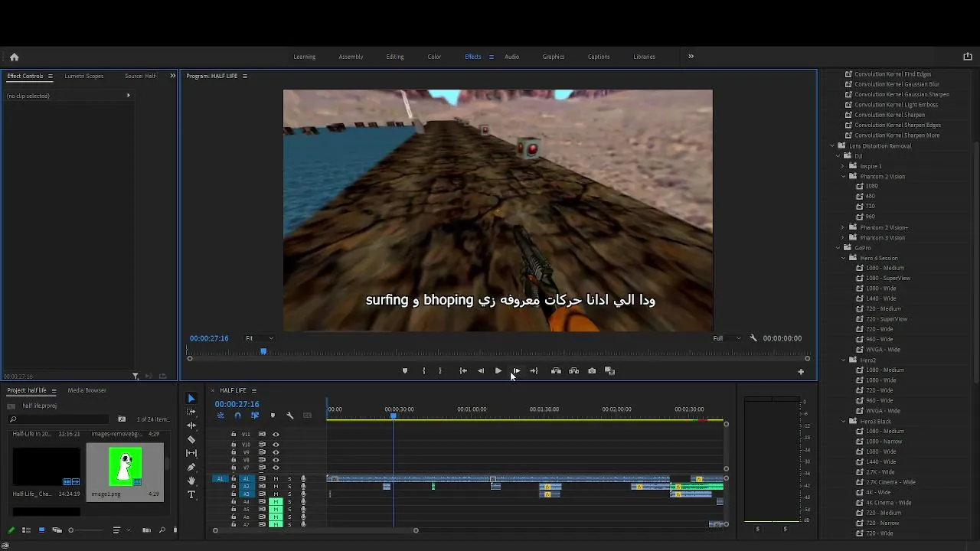Switch to the Learning workspace
This screenshot has width=980, height=551.
coord(305,57)
